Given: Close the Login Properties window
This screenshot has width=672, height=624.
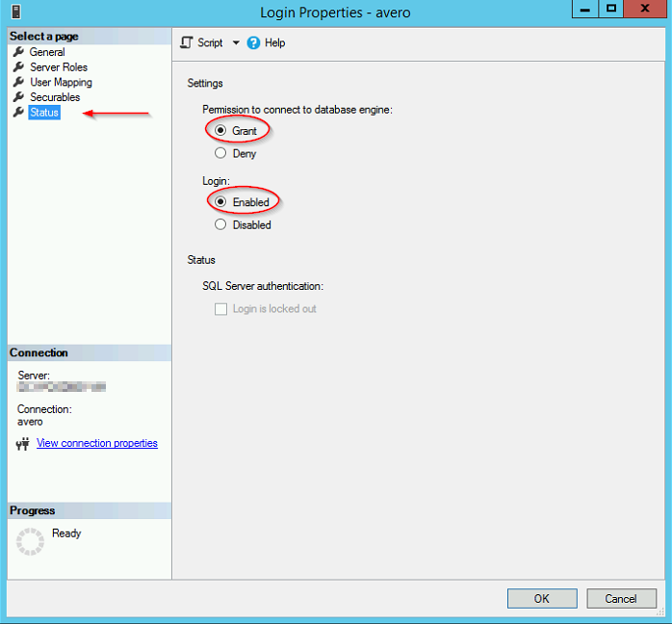Looking at the screenshot, I should 645,9.
